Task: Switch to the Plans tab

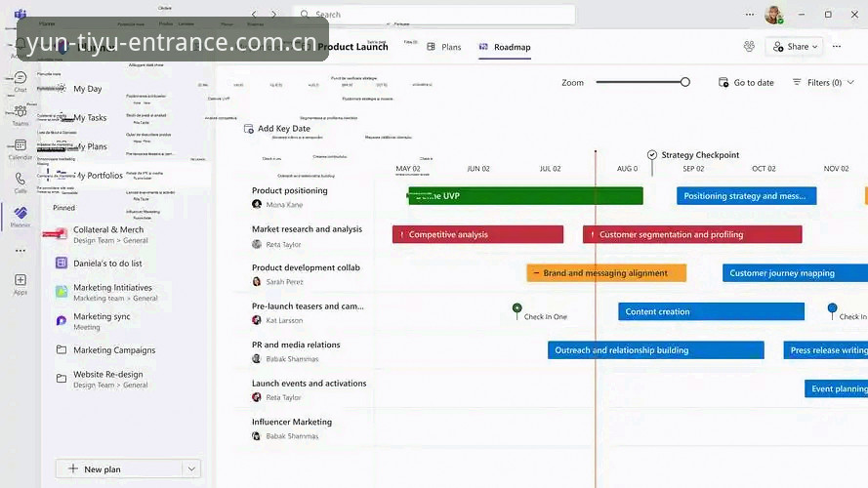Action: pos(444,47)
